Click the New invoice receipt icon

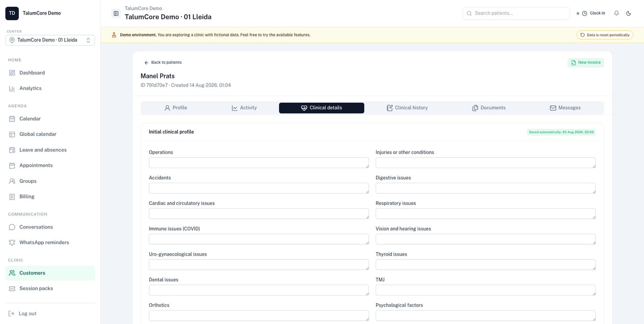[573, 62]
